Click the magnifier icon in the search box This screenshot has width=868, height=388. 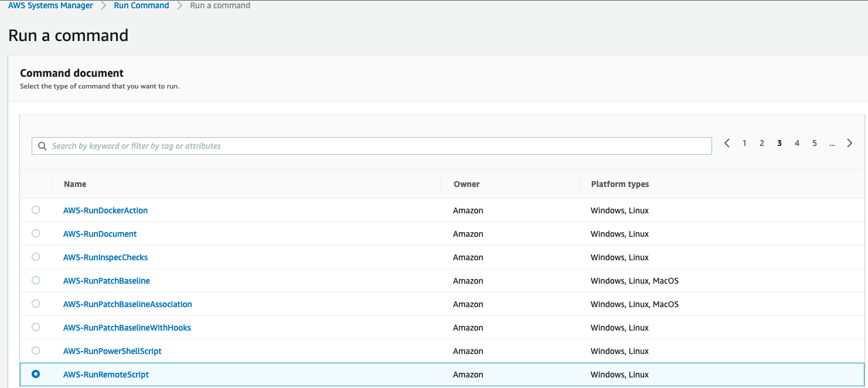coord(42,146)
